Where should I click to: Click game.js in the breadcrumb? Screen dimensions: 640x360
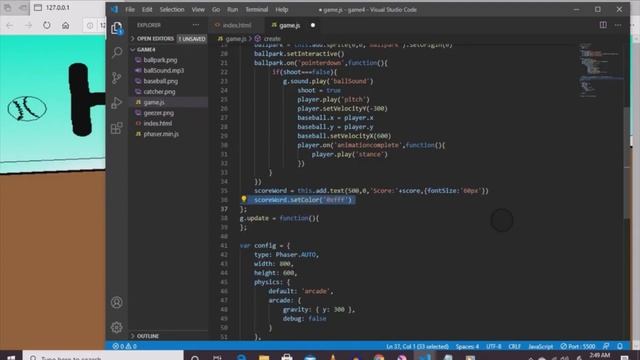[236, 39]
